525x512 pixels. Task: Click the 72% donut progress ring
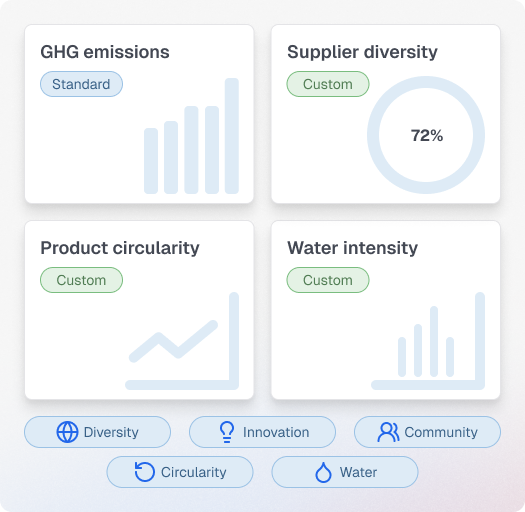(426, 135)
